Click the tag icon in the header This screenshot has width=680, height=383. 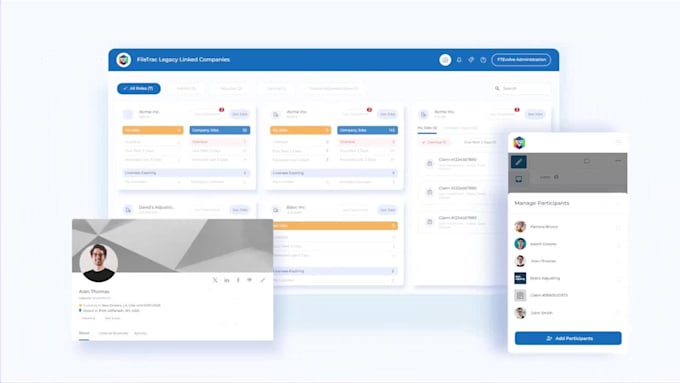click(471, 60)
